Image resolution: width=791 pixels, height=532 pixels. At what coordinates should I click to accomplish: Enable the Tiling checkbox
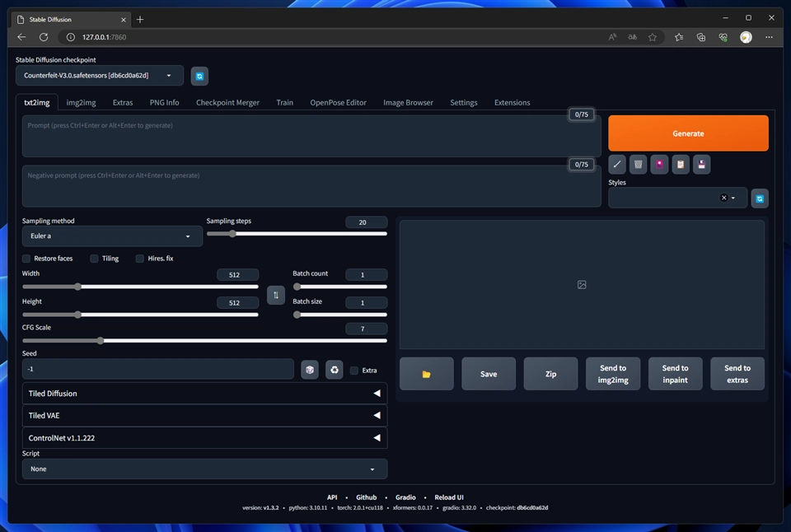pyautogui.click(x=94, y=259)
